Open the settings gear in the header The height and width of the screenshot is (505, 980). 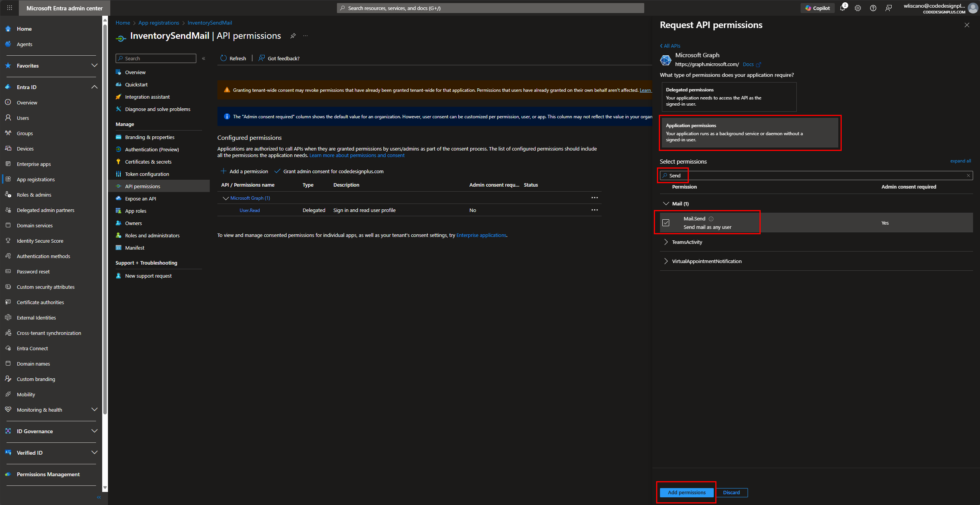pyautogui.click(x=858, y=8)
